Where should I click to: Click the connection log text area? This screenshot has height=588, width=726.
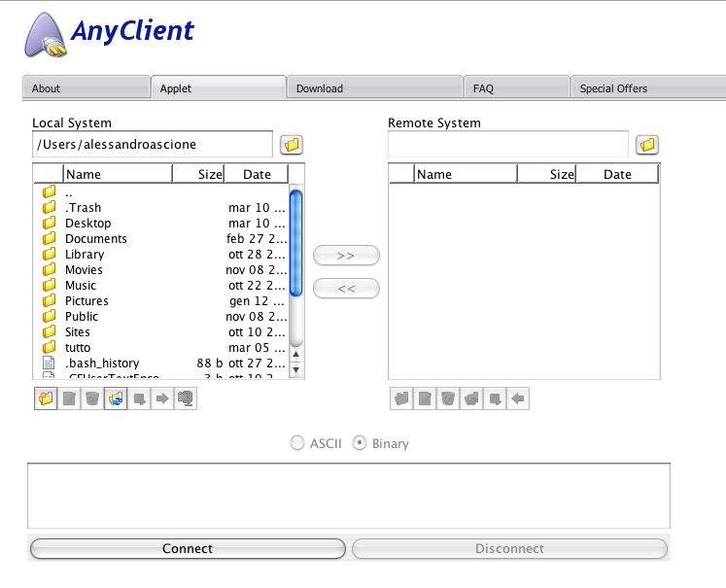(x=349, y=496)
